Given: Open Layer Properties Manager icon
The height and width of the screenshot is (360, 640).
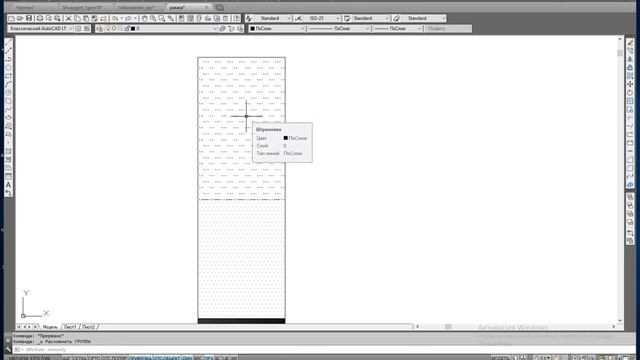Looking at the screenshot, I should [100, 29].
